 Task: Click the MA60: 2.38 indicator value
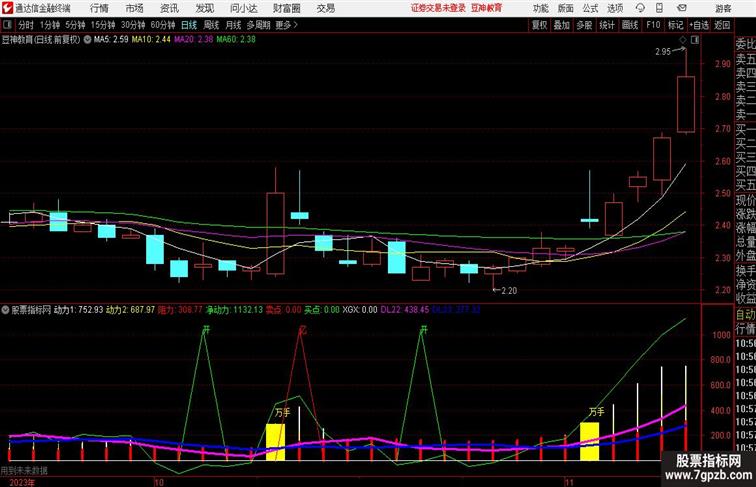[236, 40]
